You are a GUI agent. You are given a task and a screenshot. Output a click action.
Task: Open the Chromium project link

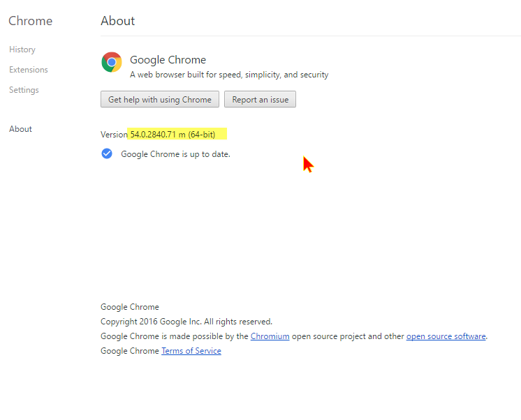pos(270,336)
